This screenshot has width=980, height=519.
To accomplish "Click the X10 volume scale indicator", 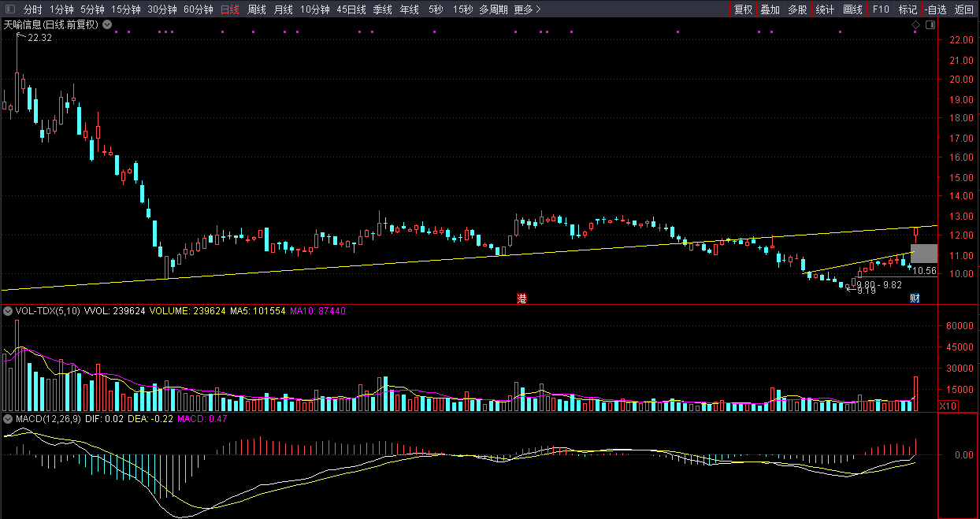I will (x=948, y=406).
